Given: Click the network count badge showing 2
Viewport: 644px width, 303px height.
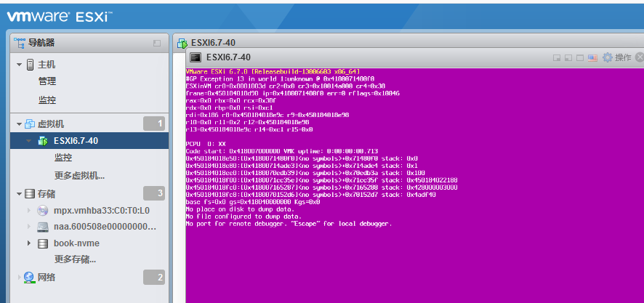Looking at the screenshot, I should pyautogui.click(x=154, y=277).
